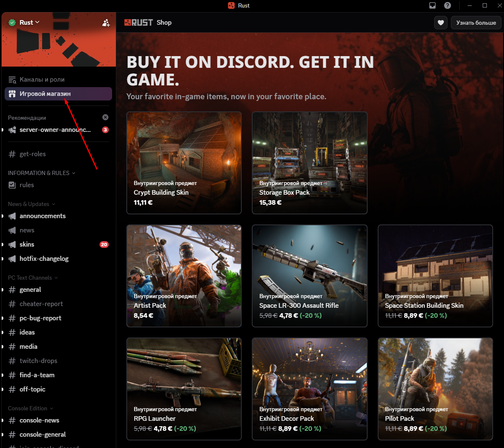Click the rules checkbox icon

[12, 185]
